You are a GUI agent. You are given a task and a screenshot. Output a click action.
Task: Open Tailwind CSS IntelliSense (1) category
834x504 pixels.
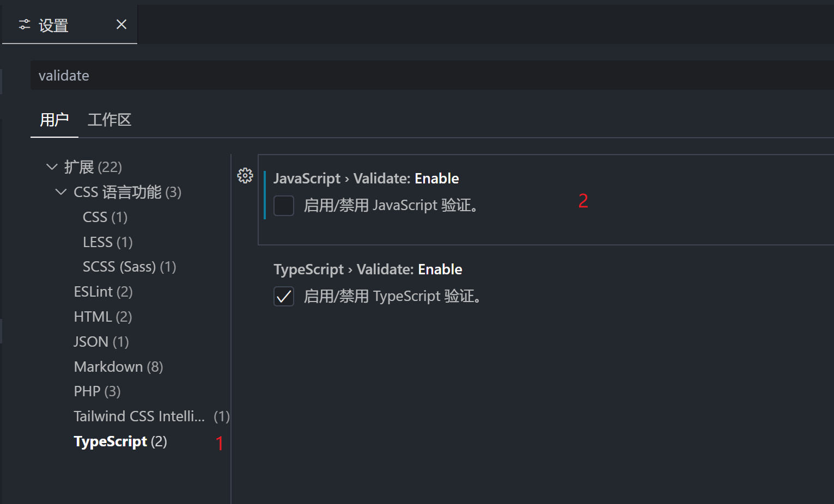pyautogui.click(x=152, y=416)
